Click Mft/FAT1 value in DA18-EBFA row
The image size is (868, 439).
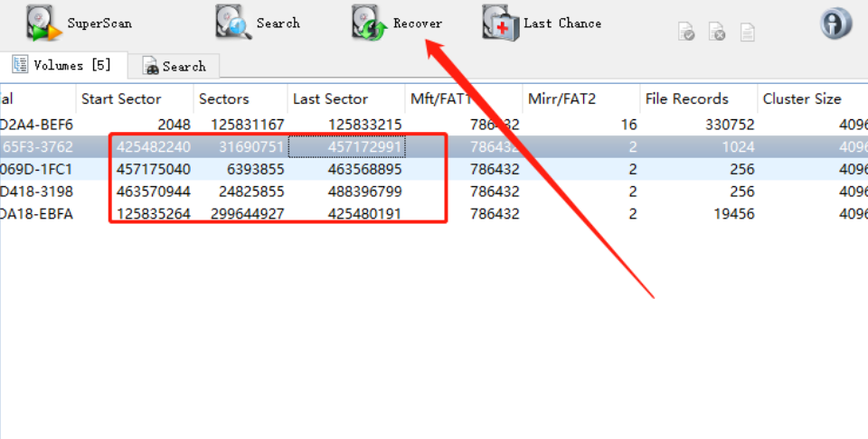tap(495, 213)
